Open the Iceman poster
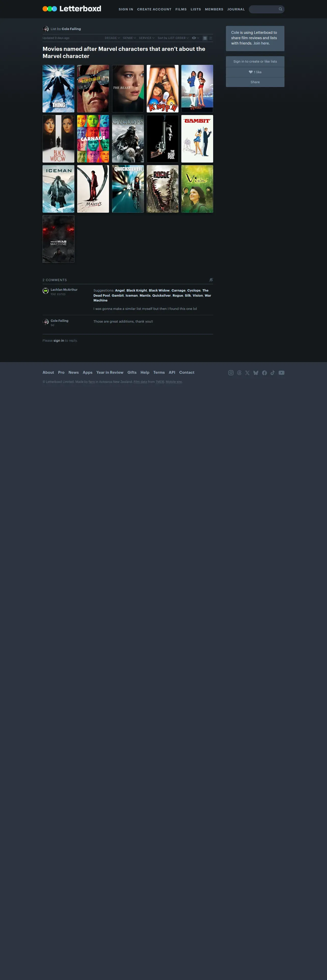The width and height of the screenshot is (327, 980). click(x=59, y=189)
